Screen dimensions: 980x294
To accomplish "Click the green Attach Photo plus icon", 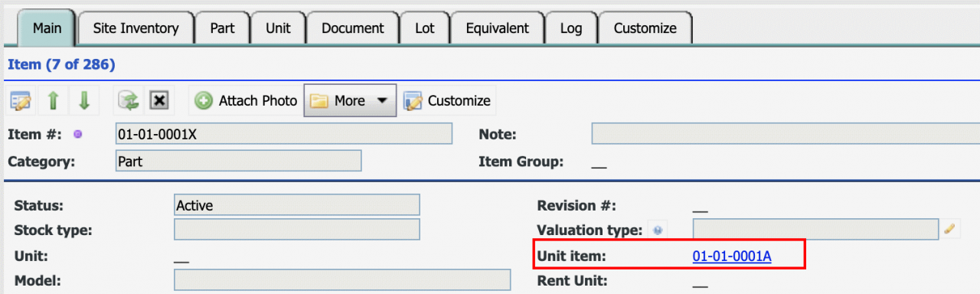I will [204, 100].
